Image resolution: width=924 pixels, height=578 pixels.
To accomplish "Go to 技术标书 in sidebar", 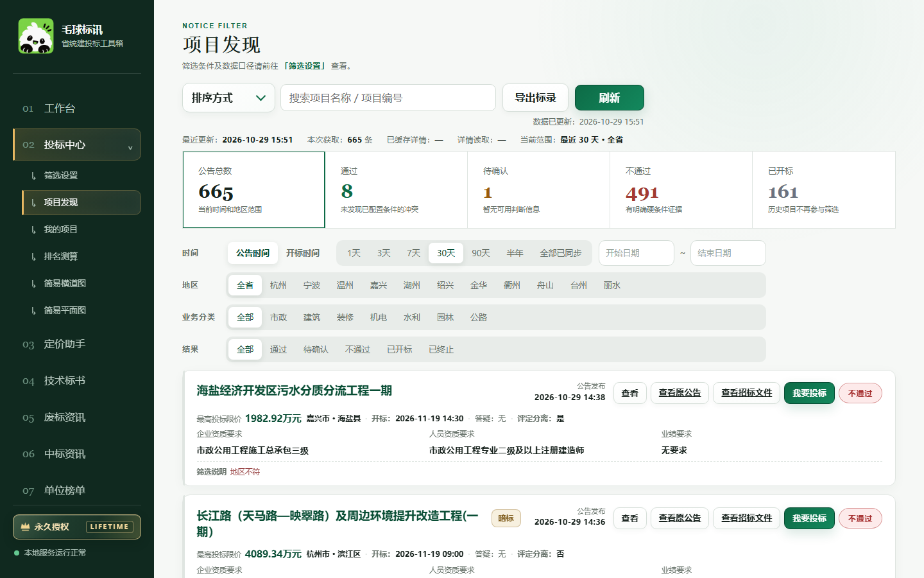I will (77, 380).
